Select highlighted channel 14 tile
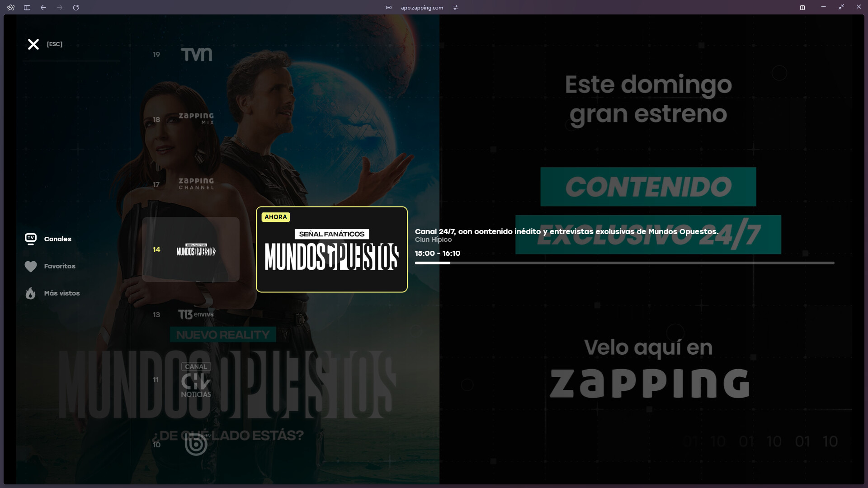Viewport: 868px width, 488px height. pyautogui.click(x=191, y=249)
